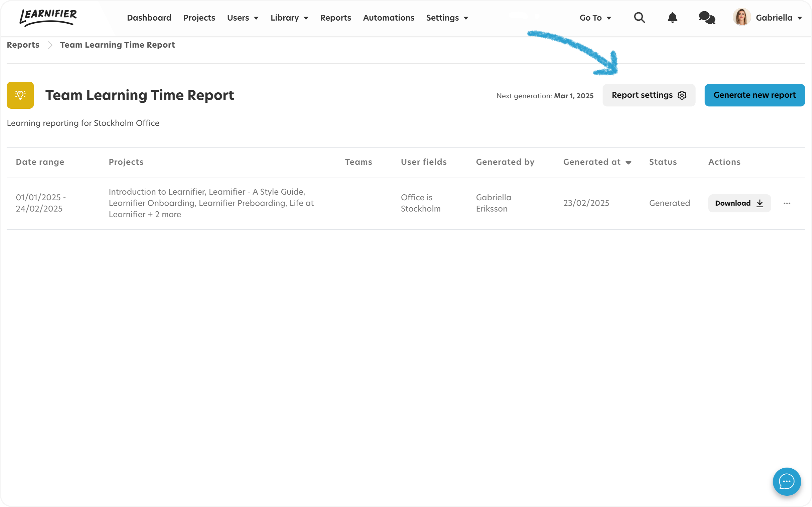Click the Gabriella user profile dropdown

(769, 17)
